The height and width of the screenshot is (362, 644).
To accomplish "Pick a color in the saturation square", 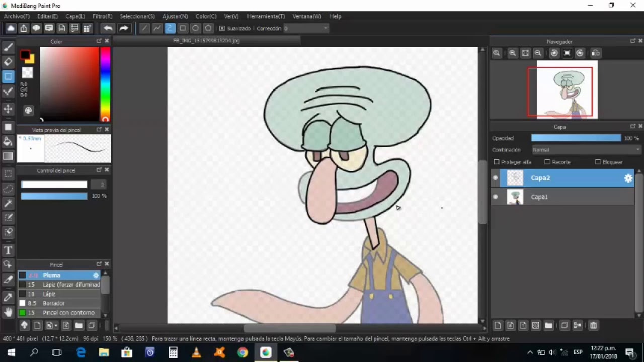I will coord(69,84).
